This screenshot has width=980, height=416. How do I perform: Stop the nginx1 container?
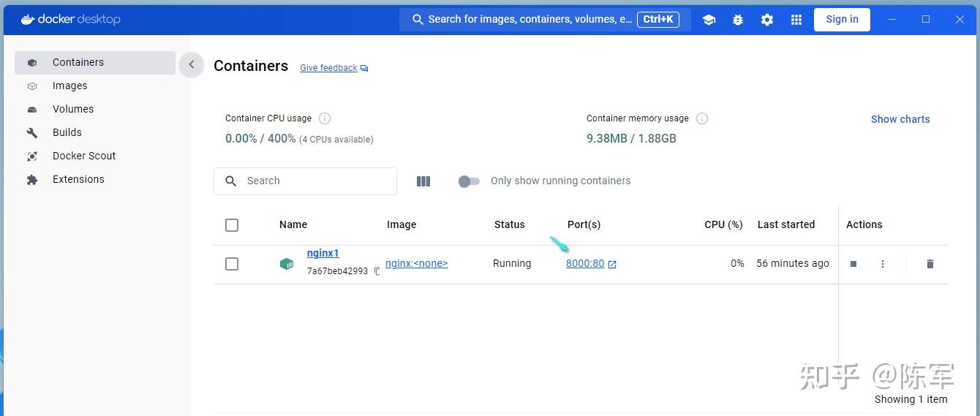click(x=853, y=264)
